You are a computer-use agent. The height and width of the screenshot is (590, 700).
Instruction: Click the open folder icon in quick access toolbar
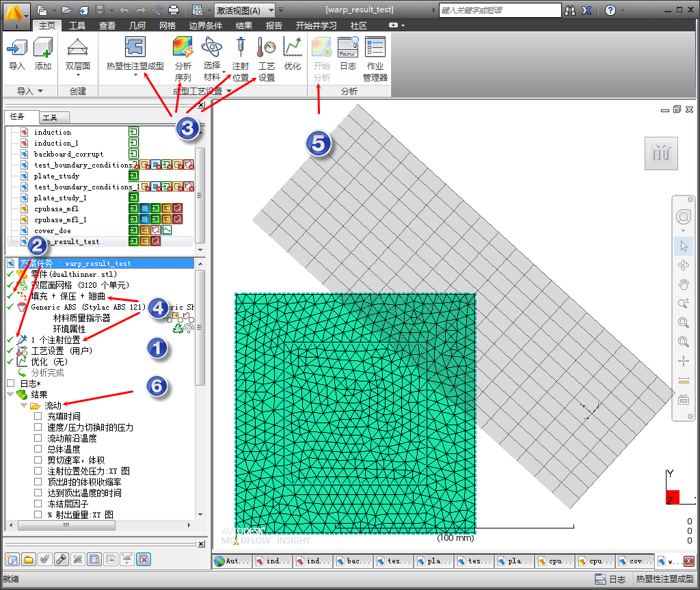point(67,10)
